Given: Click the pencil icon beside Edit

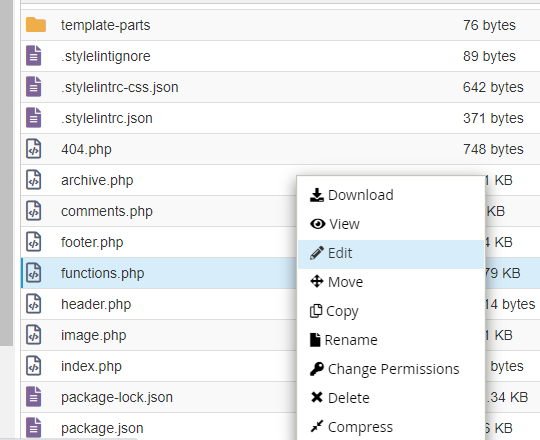Looking at the screenshot, I should coord(316,253).
